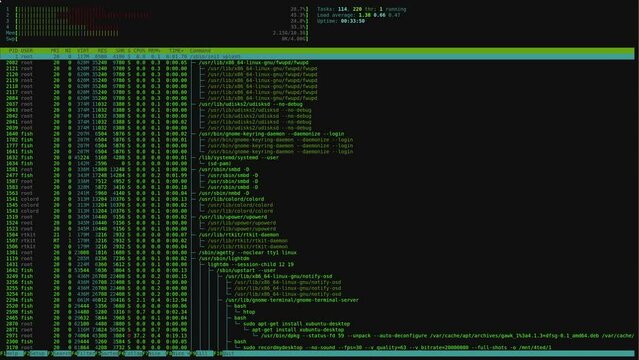Viewport: 639px width, 360px height.
Task: Sort by the NI column header
Action: tap(68, 51)
